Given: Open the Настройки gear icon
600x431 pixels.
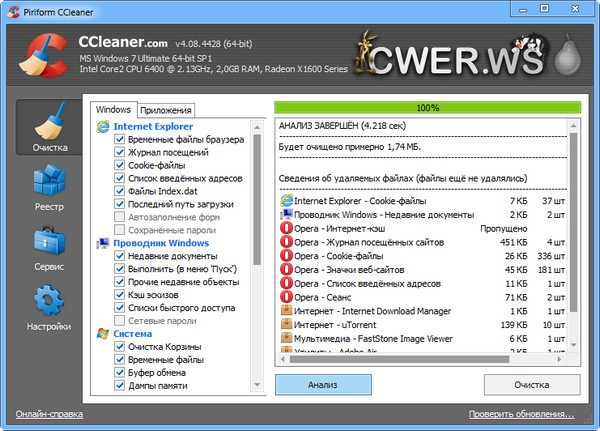Looking at the screenshot, I should tap(49, 300).
